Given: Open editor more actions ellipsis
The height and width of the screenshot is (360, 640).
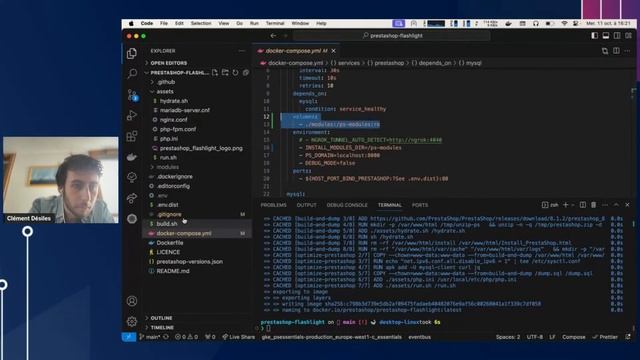Looking at the screenshot, I should click(627, 51).
